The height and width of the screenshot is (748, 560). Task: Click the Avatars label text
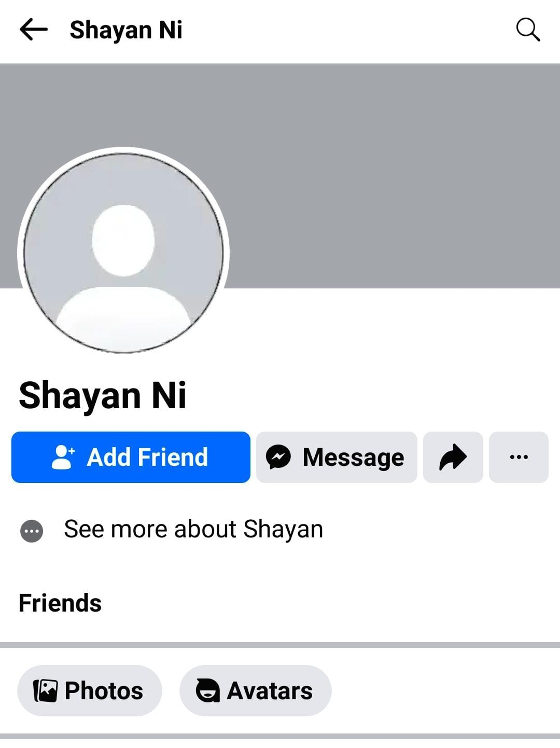pyautogui.click(x=270, y=691)
